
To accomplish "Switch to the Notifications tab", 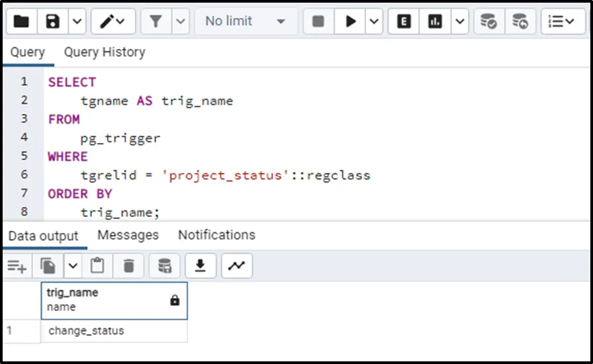I will point(216,235).
